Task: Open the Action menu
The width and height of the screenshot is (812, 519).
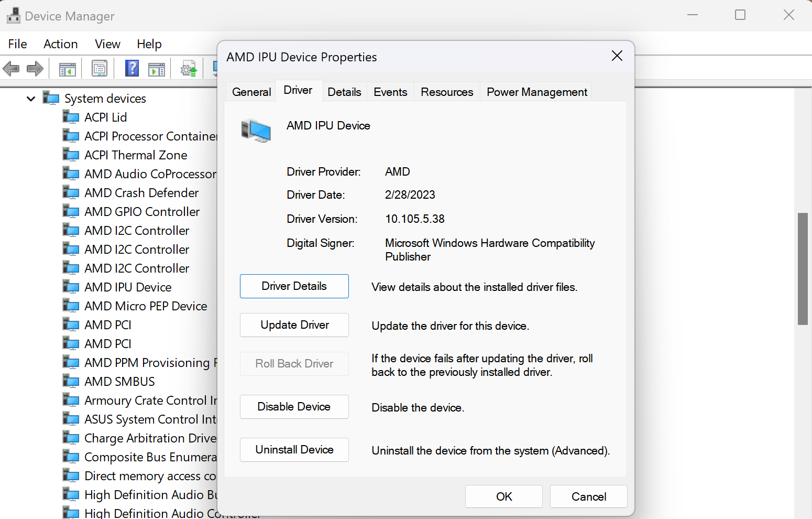Action: (61, 44)
